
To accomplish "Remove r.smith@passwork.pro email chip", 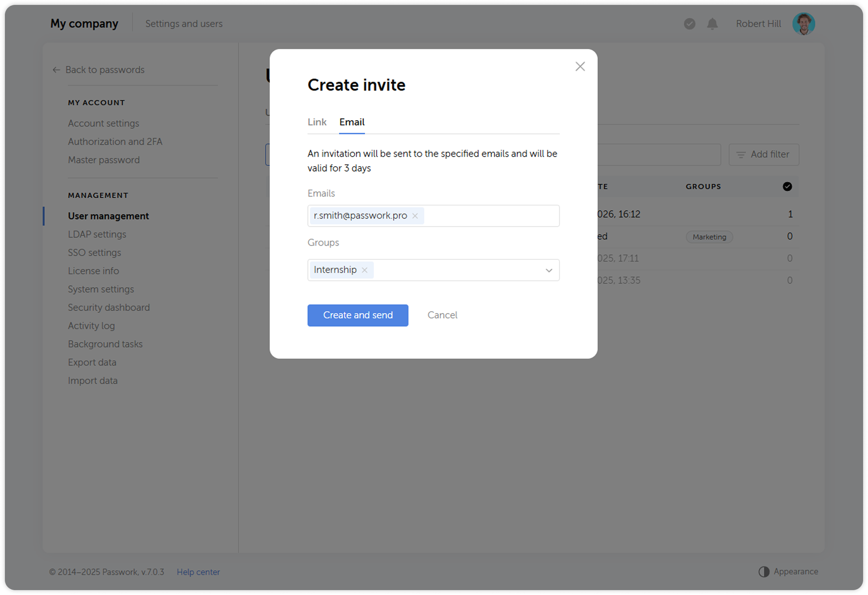I will coord(415,216).
